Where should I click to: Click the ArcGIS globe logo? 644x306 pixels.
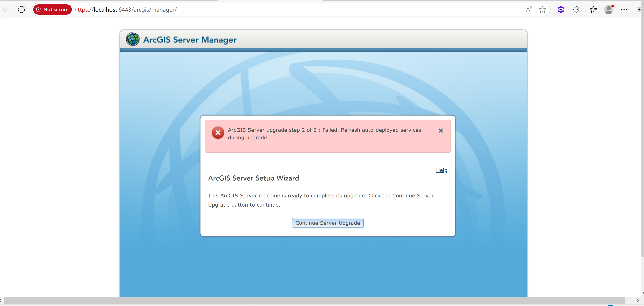click(133, 39)
